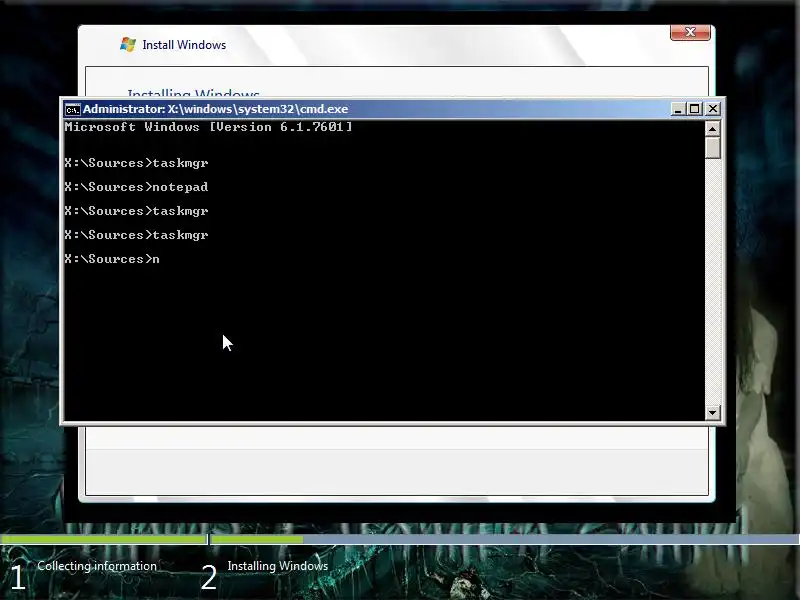
Task: Click the Microsoft Windows Version 6.1.7601 line
Action: (x=208, y=127)
